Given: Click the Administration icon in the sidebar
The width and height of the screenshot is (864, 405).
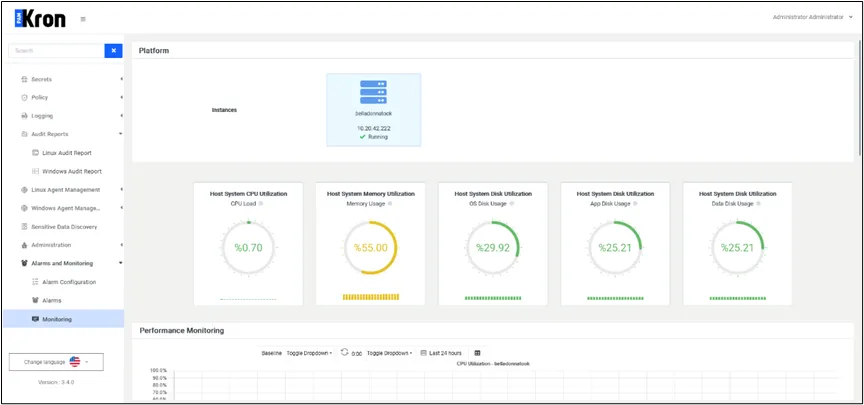Looking at the screenshot, I should 24,245.
